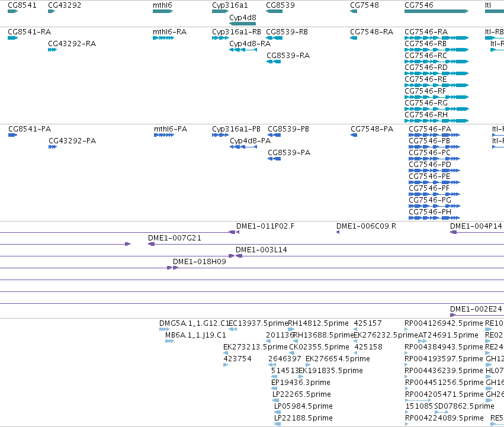Click the RH14812.5prime EST glyph
The image size is (504, 427).
[291, 329]
